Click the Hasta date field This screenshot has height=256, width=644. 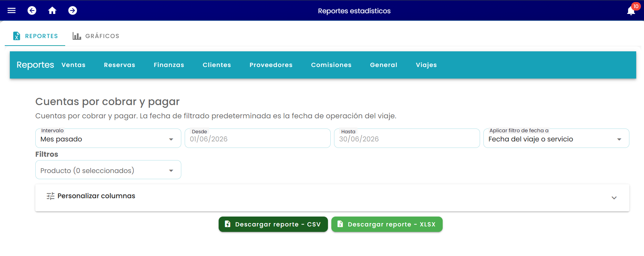[x=407, y=138]
